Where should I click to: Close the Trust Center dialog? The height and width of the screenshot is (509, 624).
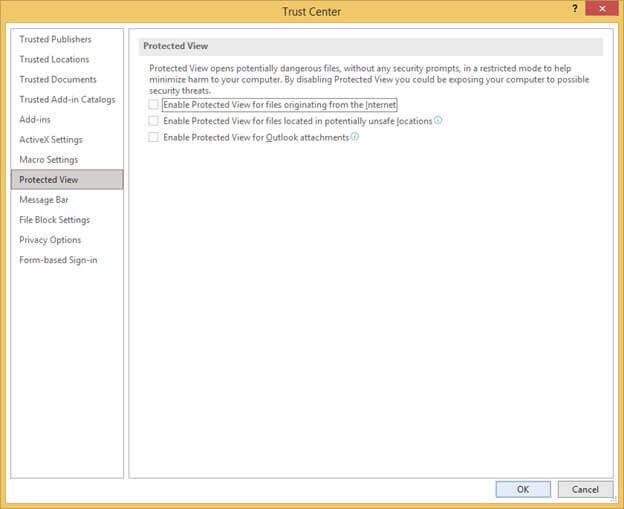pyautogui.click(x=602, y=8)
